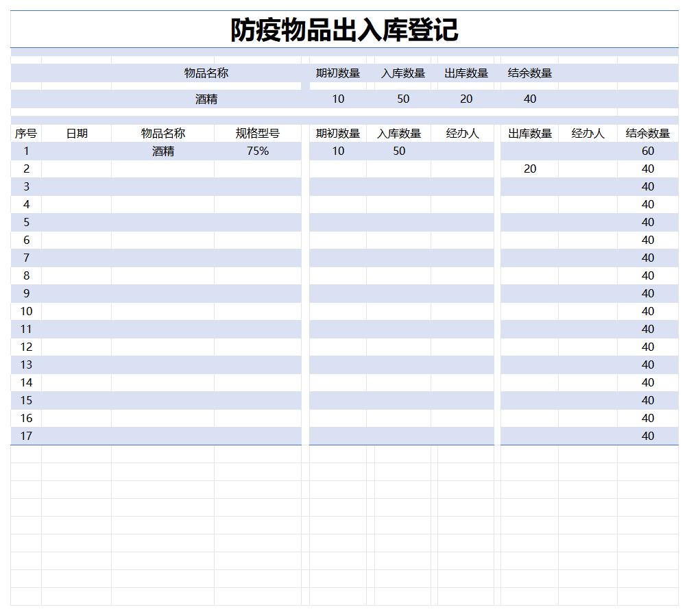689x616 pixels.
Task: Select summary value 20 under 出库数量
Action: tap(466, 99)
